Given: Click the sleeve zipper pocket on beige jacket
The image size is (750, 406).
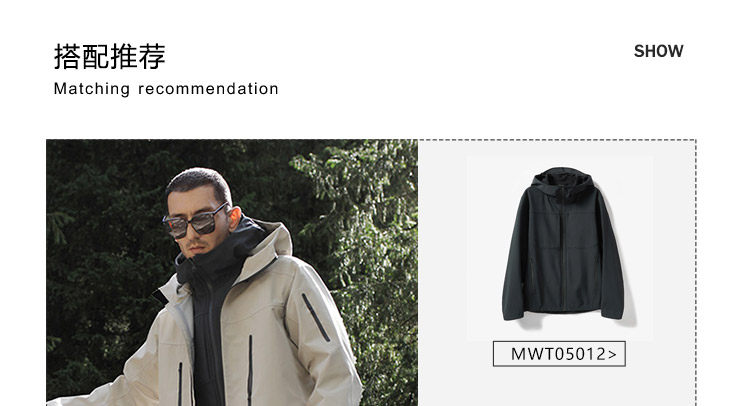Looking at the screenshot, I should (x=316, y=317).
